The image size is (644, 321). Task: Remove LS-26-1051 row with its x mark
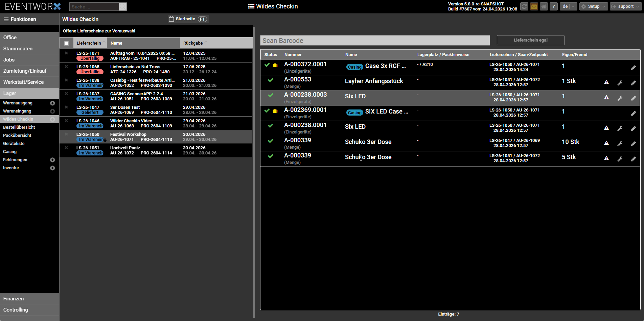click(66, 148)
